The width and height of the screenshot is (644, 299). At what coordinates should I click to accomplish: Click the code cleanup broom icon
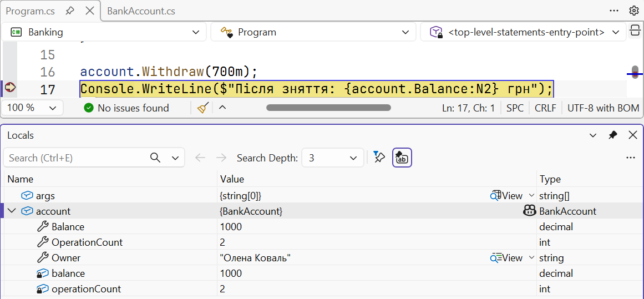[x=202, y=108]
